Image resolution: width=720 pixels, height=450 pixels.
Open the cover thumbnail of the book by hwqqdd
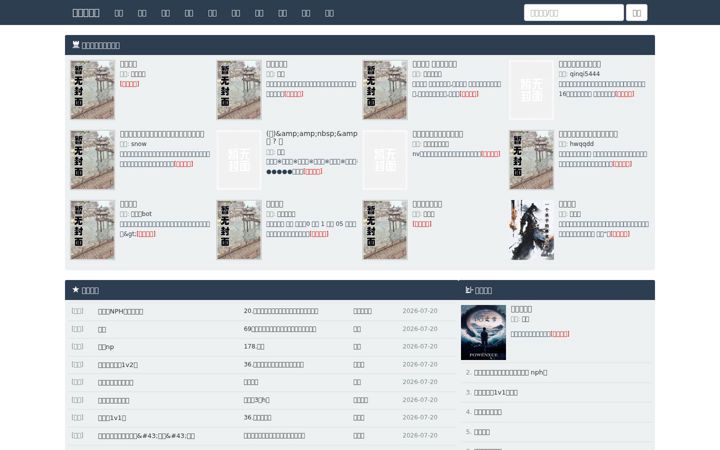tap(531, 160)
